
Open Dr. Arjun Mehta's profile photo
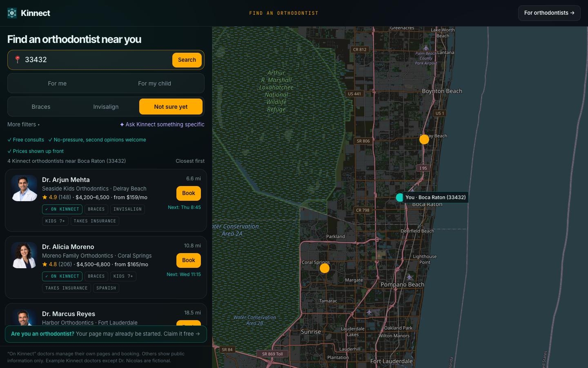click(x=24, y=188)
